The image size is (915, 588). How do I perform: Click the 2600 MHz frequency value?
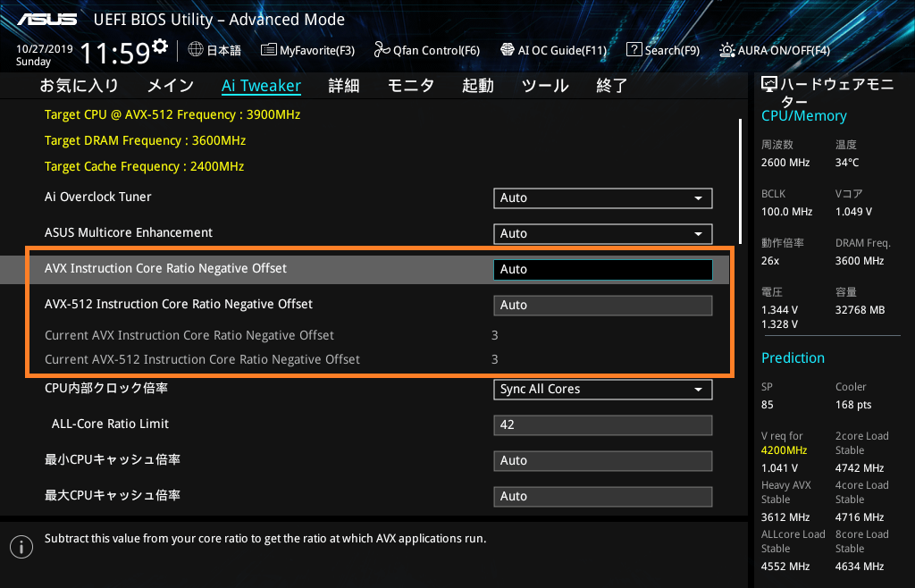785,163
